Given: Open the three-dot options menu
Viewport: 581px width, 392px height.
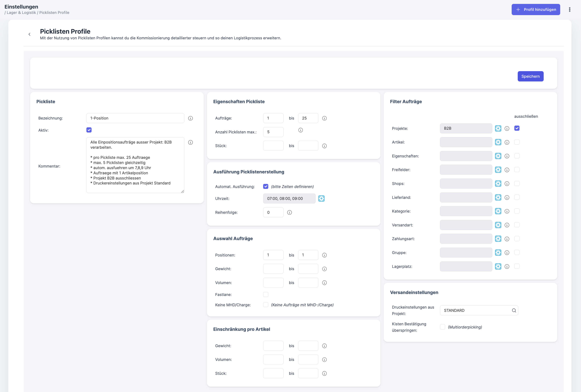Looking at the screenshot, I should (569, 9).
